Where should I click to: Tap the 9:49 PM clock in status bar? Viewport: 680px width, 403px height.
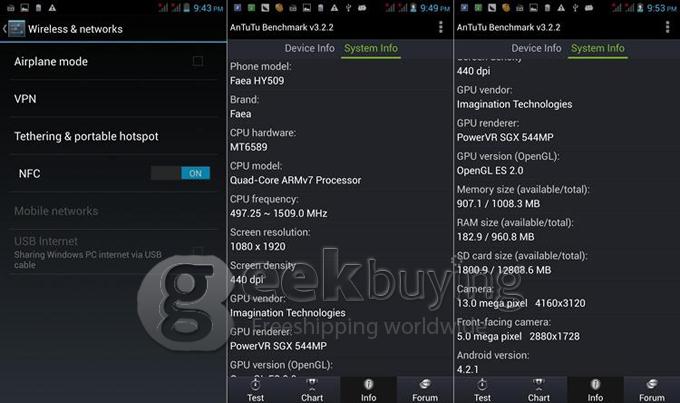coord(435,8)
